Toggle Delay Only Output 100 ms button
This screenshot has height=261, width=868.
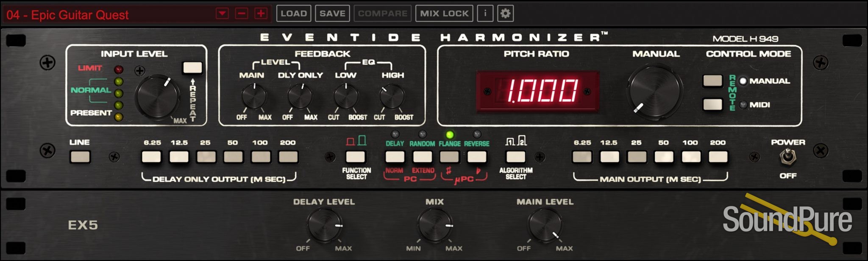click(261, 157)
